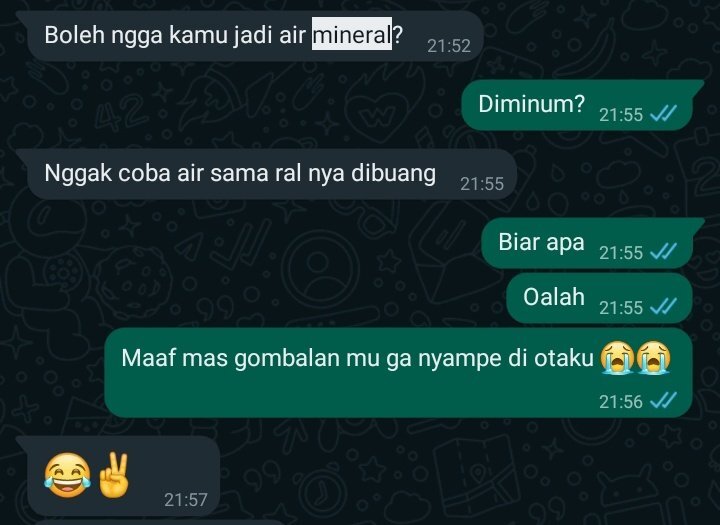Click the victory hand emoji
This screenshot has height=525, width=720.
pos(113,475)
